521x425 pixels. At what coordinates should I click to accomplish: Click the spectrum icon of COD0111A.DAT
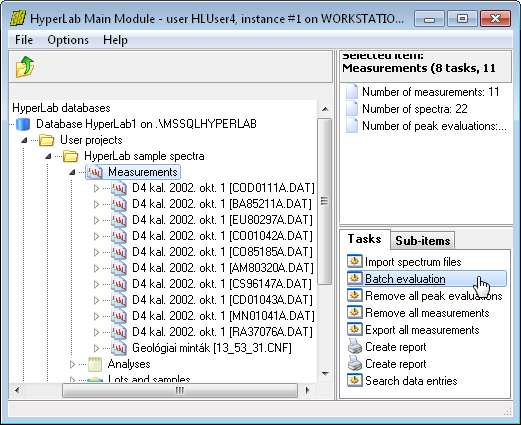click(119, 188)
